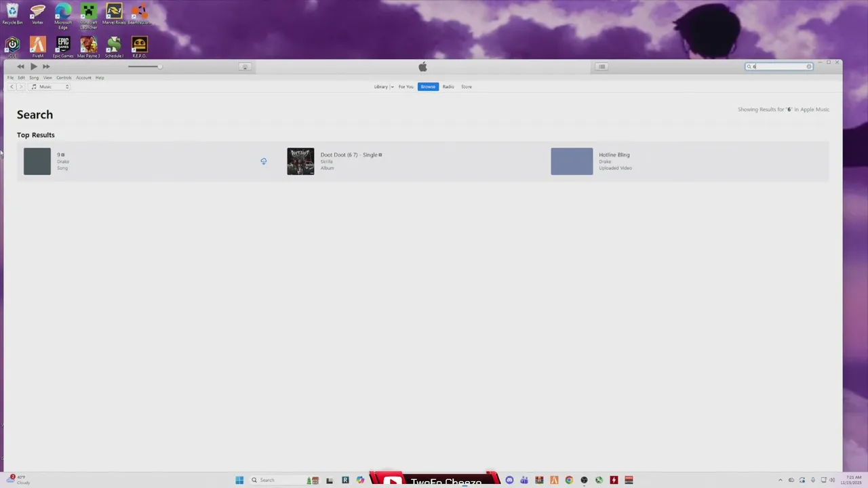868x488 pixels.
Task: Click the album art for Drake's song 9
Action: coord(37,161)
